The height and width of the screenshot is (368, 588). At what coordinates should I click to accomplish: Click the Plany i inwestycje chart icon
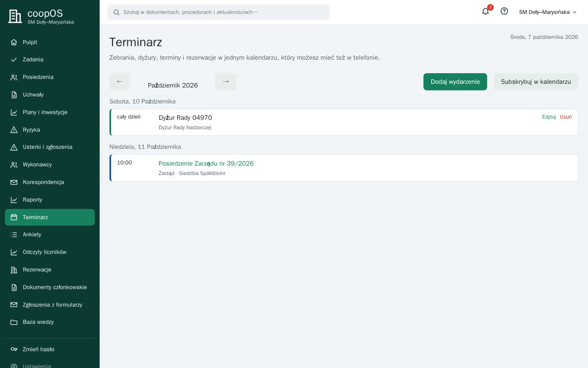pyautogui.click(x=14, y=112)
